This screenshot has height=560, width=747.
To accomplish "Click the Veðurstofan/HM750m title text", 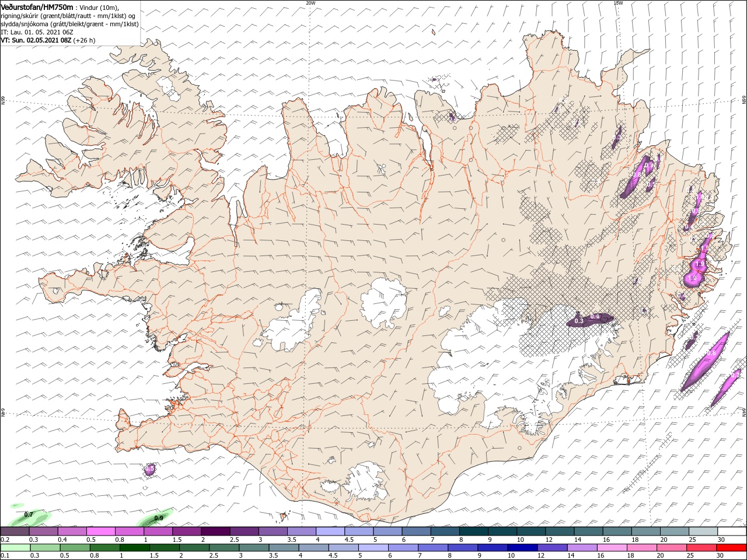I will [x=37, y=7].
